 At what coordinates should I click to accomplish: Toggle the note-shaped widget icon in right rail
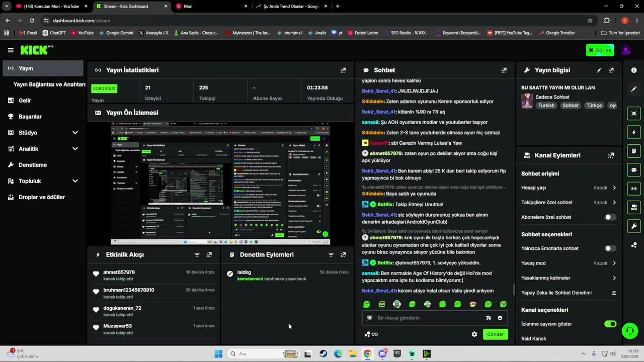(634, 151)
